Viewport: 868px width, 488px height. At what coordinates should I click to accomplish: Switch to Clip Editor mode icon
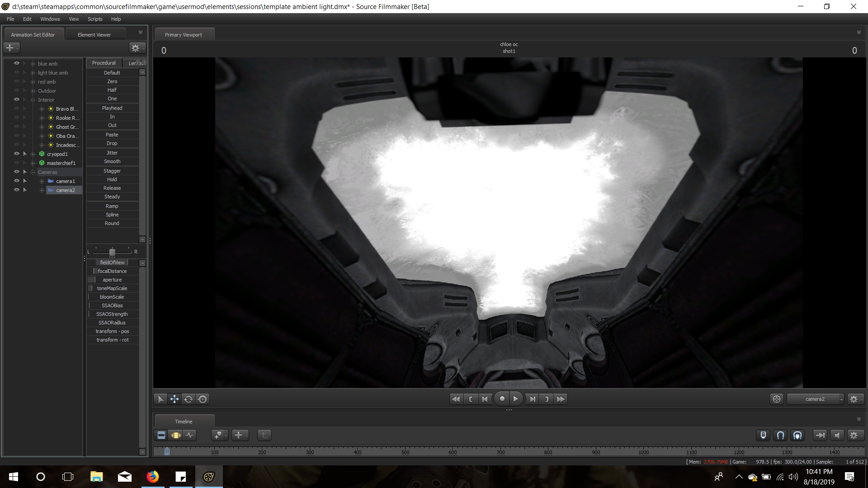pyautogui.click(x=161, y=435)
